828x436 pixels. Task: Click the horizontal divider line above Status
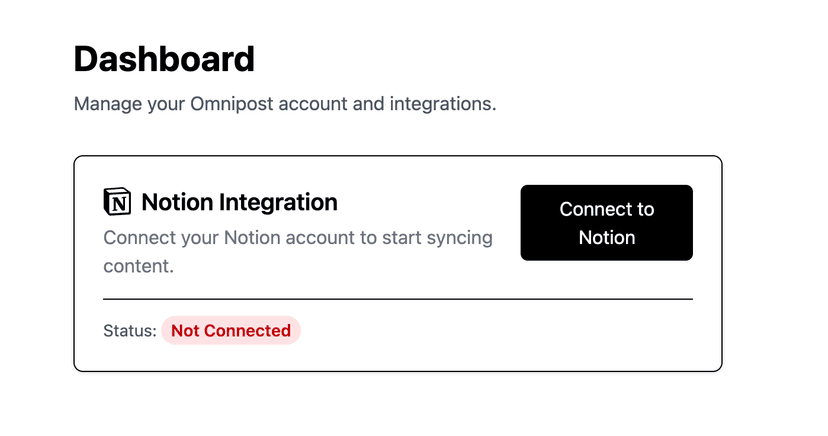point(397,299)
